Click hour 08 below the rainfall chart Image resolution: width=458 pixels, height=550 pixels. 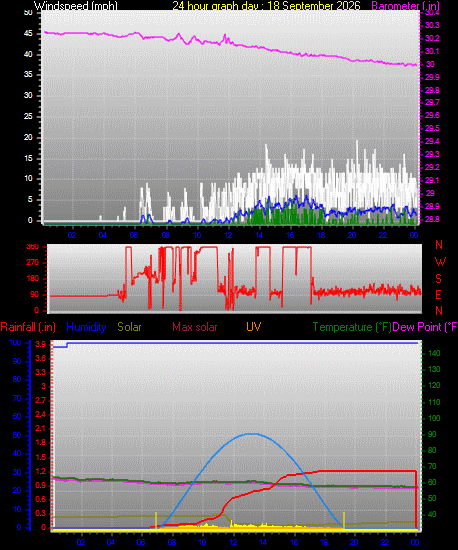(x=171, y=542)
